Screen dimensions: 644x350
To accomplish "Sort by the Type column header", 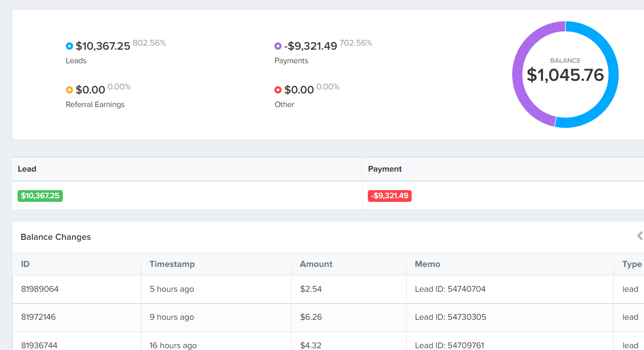I will pos(631,264).
